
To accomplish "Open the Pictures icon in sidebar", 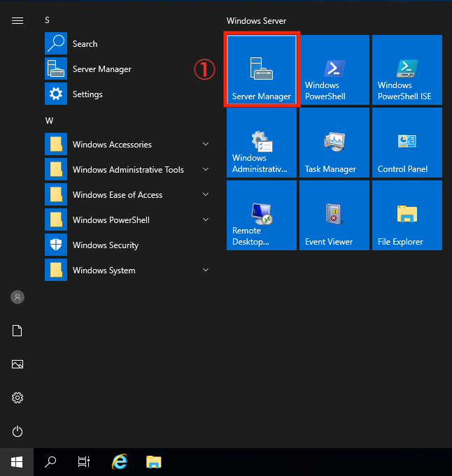I will coord(17,364).
